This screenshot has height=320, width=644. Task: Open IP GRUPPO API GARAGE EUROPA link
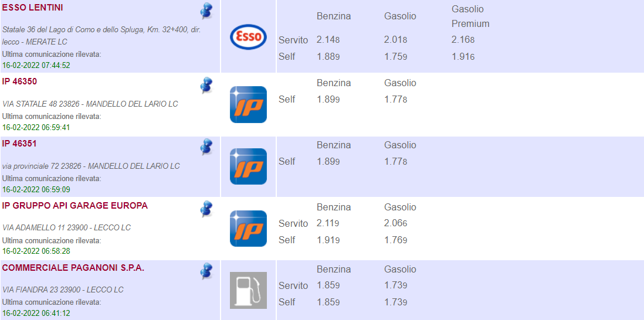[x=75, y=205]
